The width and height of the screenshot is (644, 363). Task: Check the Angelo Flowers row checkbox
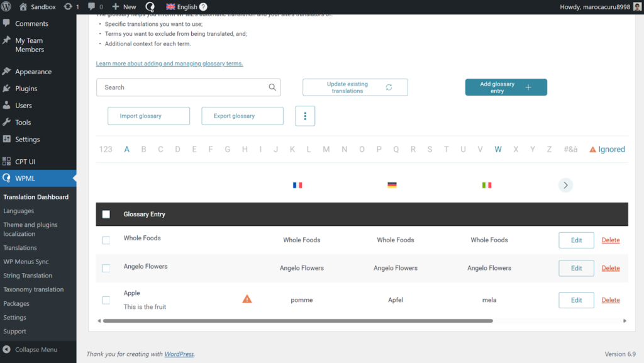[x=106, y=268]
